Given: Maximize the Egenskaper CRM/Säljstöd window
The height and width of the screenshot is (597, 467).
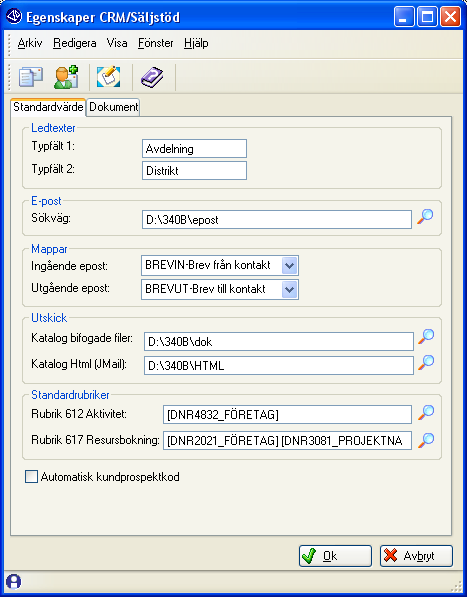Looking at the screenshot, I should [x=427, y=17].
